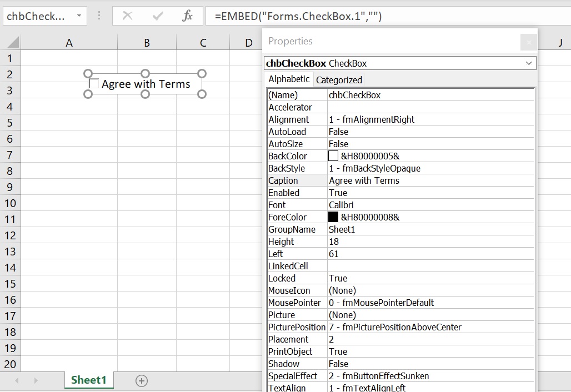Click the Insert Function fx icon
The image size is (571, 392).
coord(187,16)
